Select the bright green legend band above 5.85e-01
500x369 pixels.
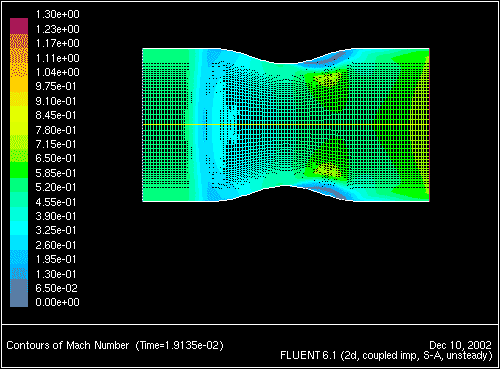(x=19, y=170)
